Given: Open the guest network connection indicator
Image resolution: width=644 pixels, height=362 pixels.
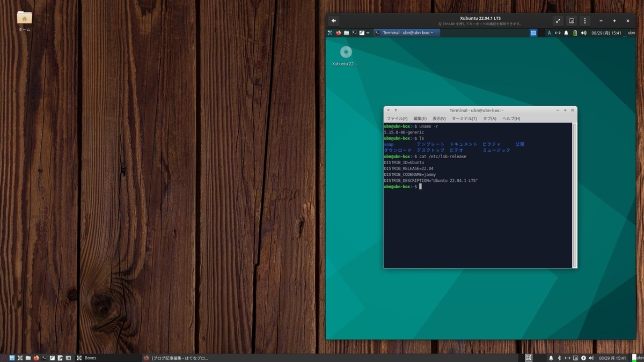Looking at the screenshot, I should 558,33.
